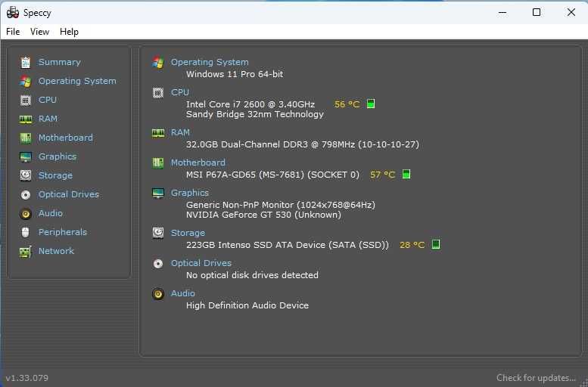Click the 32.0GB Dual-Channel DDR3 text

click(303, 144)
